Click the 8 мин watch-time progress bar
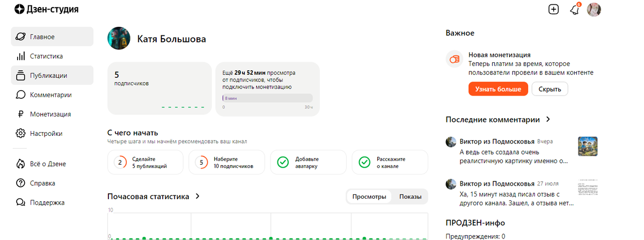644x240 pixels. pyautogui.click(x=267, y=98)
